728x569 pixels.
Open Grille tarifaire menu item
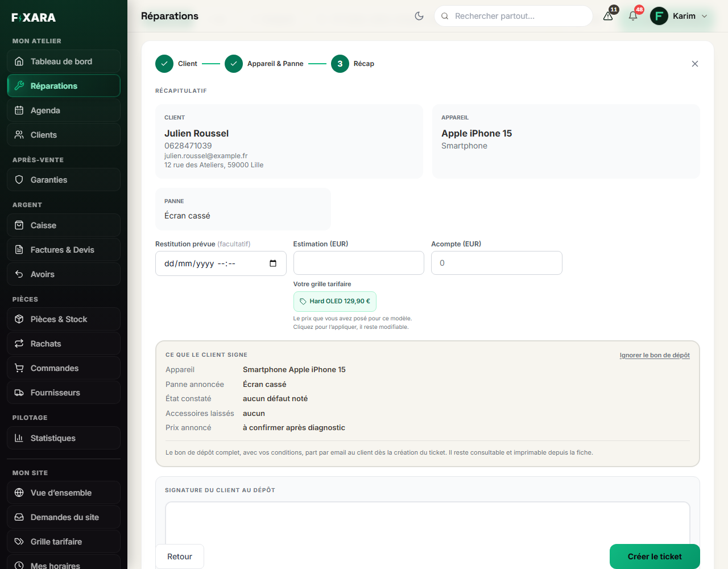pos(64,542)
